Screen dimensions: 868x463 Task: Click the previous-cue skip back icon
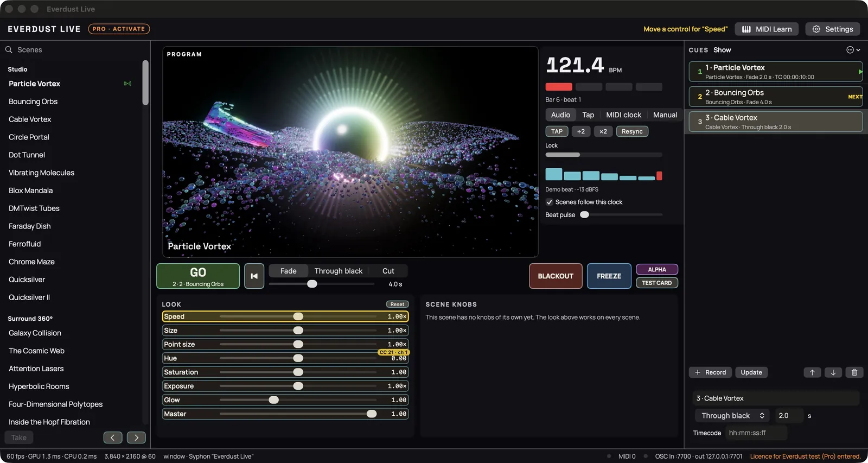click(x=254, y=276)
